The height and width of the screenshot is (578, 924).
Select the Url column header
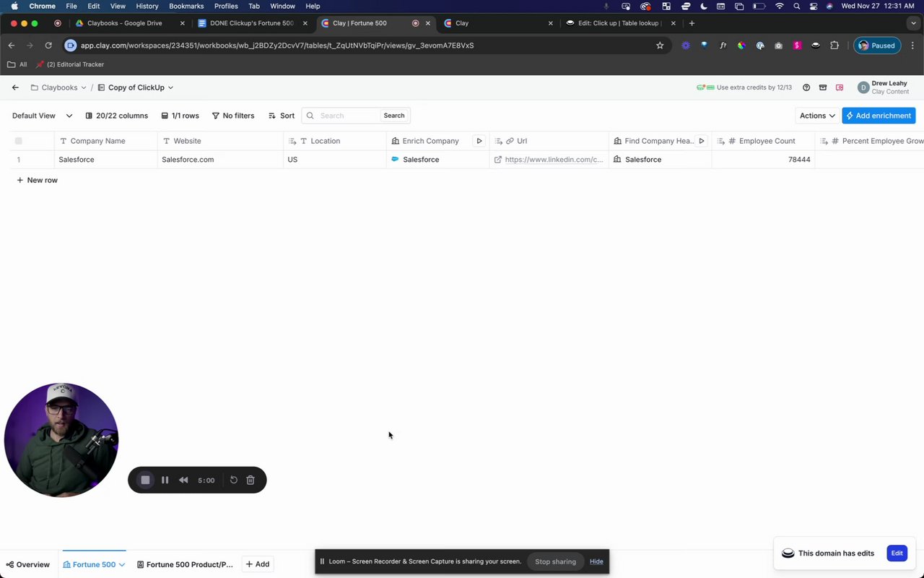549,141
